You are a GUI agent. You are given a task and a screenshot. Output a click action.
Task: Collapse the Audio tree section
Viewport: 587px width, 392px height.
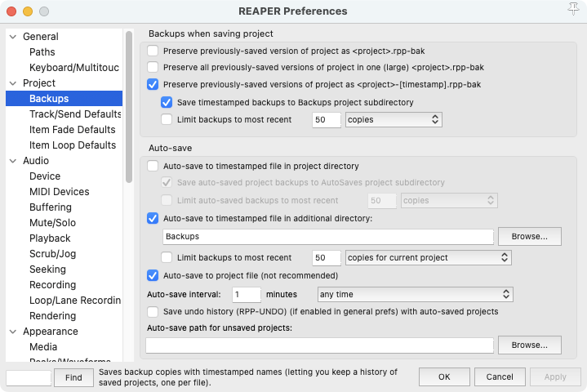(x=12, y=161)
